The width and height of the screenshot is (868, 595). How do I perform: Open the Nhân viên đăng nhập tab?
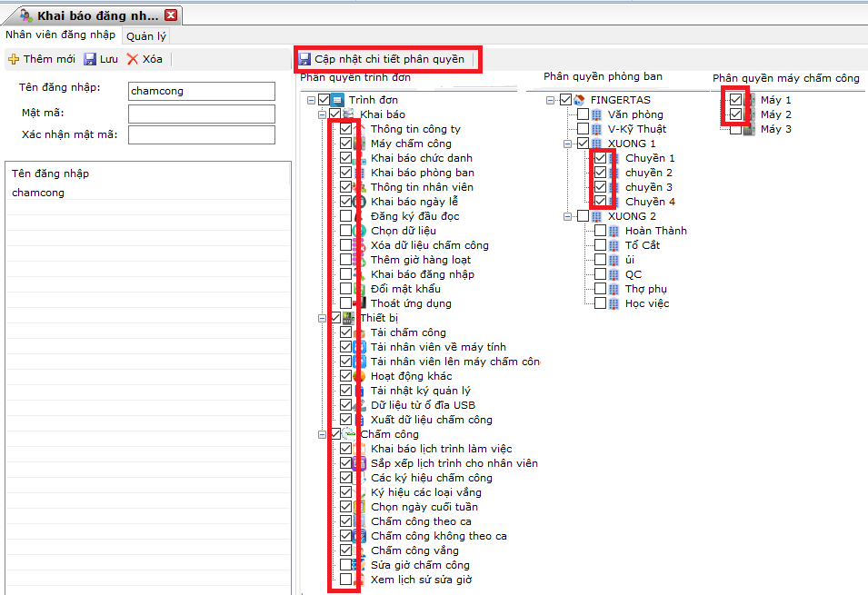pyautogui.click(x=60, y=35)
